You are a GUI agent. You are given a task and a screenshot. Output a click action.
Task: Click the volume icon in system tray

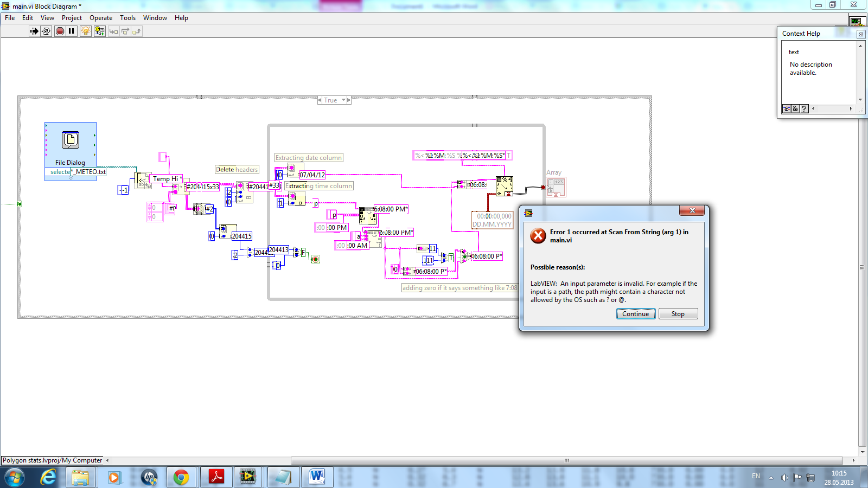(x=784, y=478)
